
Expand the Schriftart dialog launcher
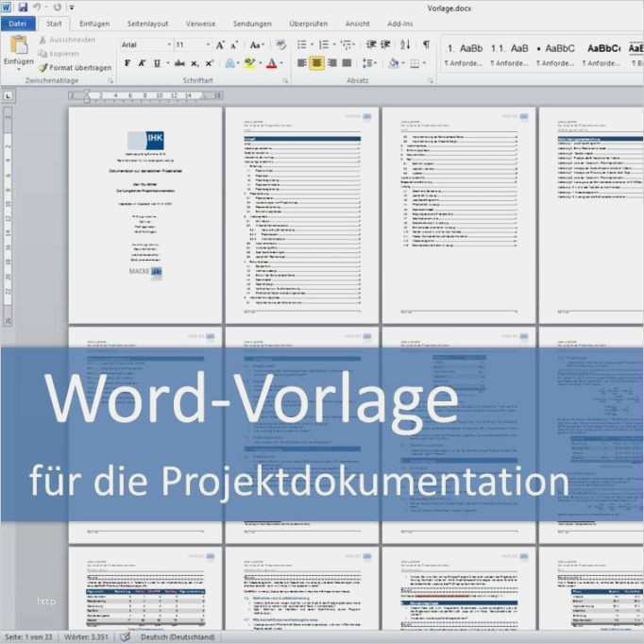(x=284, y=81)
